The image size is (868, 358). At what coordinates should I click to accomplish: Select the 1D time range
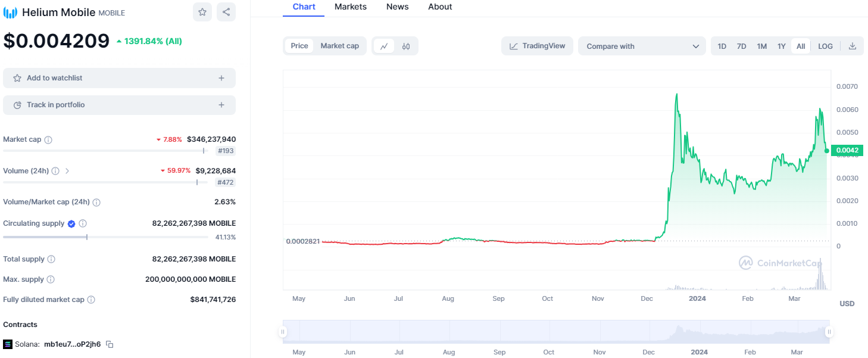click(x=722, y=46)
